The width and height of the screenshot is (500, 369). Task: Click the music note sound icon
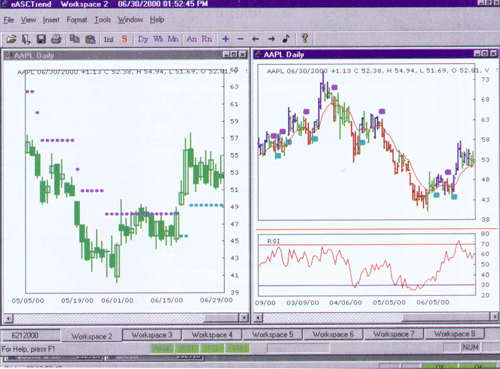click(286, 39)
